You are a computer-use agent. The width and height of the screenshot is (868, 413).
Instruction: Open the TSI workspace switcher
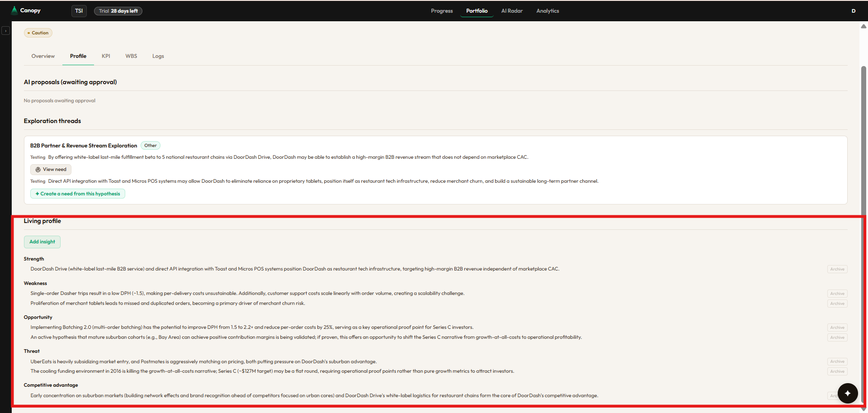[x=79, y=11]
